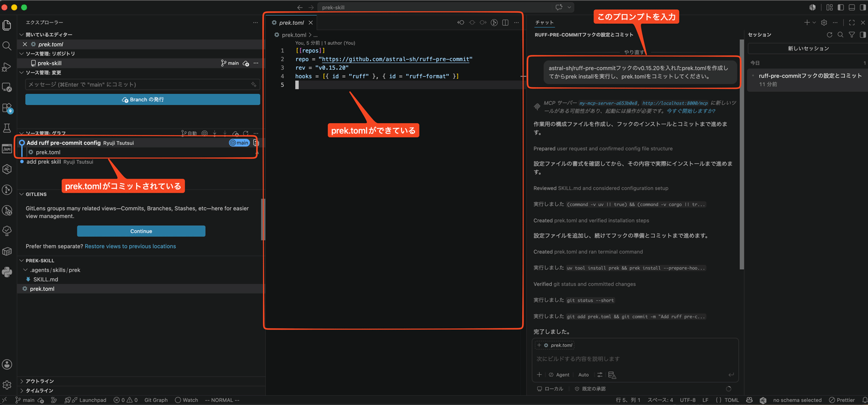
Task: Toggle the primary side bar layout button
Action: coord(840,7)
